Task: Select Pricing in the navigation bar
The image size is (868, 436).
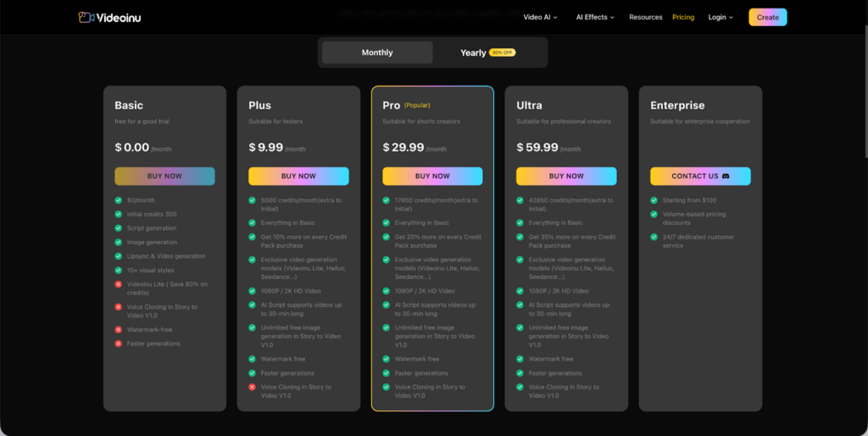Action: pos(683,17)
